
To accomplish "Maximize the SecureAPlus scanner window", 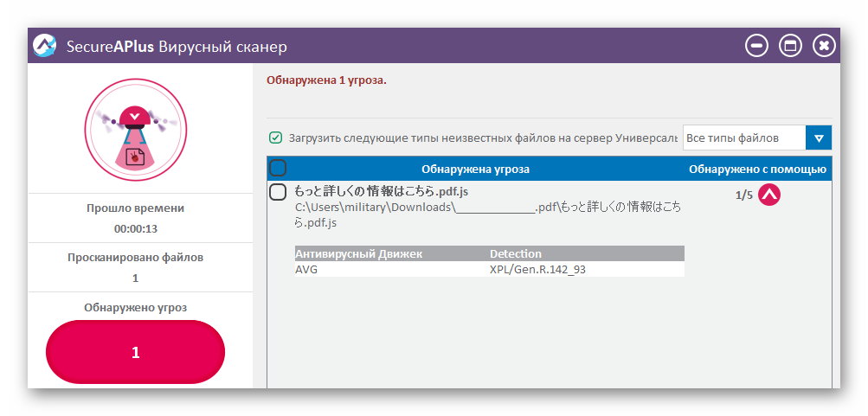I will [790, 45].
